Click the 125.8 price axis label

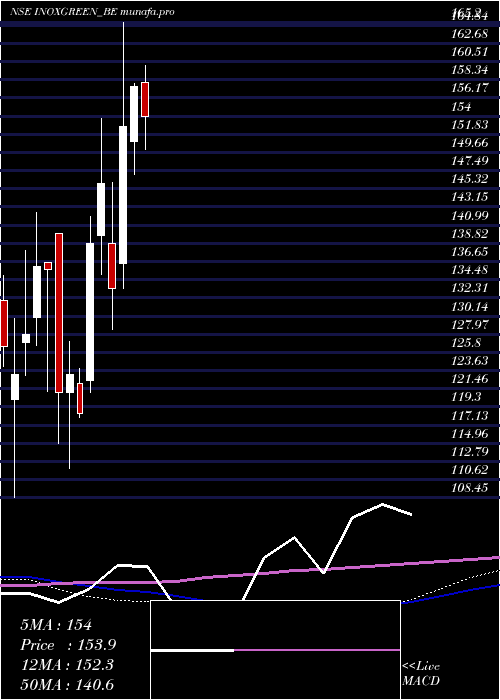467,343
